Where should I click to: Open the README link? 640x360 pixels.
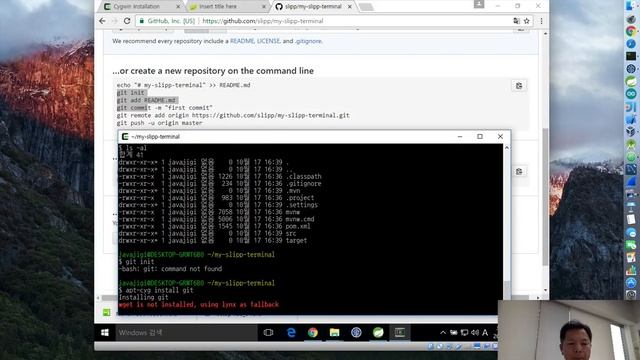pos(242,41)
